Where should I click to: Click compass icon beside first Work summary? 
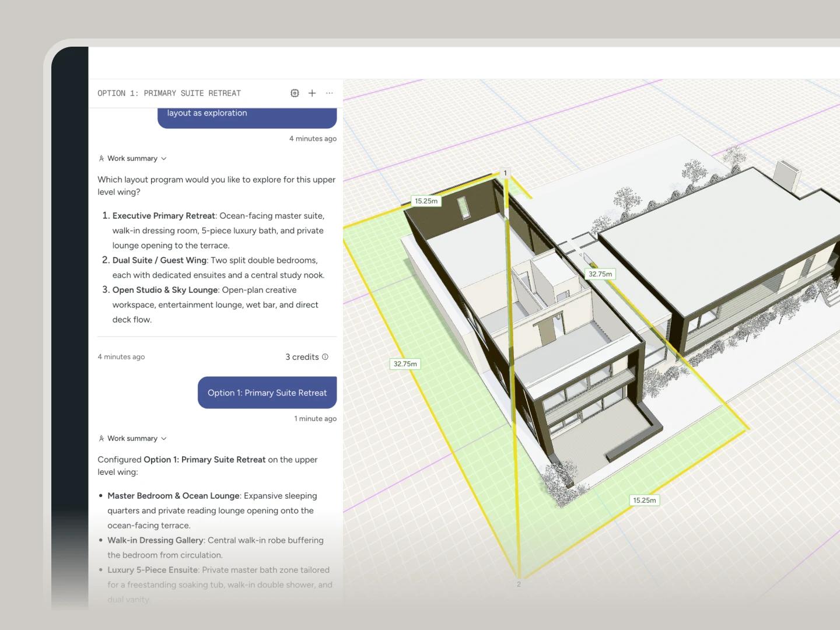(x=101, y=159)
